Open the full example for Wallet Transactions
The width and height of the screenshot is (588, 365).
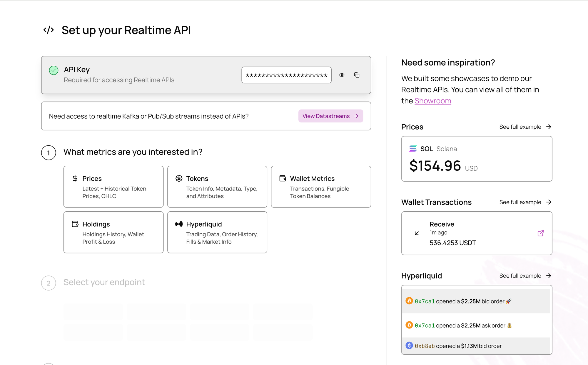(525, 202)
